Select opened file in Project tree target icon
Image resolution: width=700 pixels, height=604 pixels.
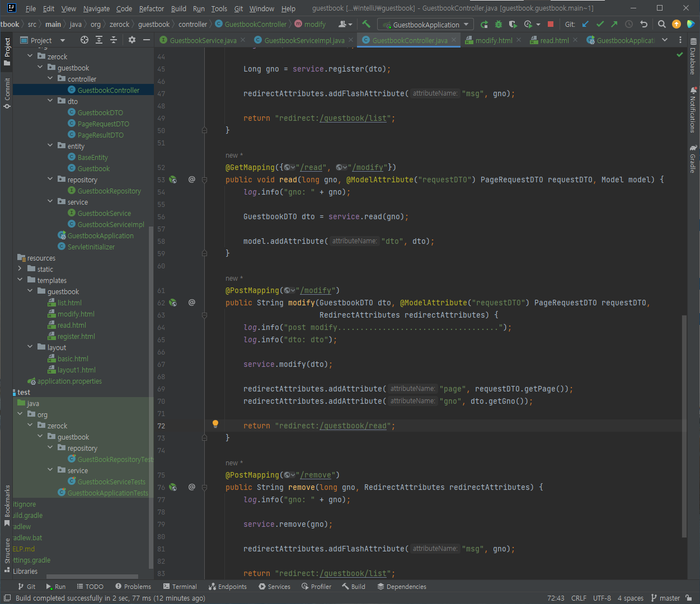click(84, 40)
